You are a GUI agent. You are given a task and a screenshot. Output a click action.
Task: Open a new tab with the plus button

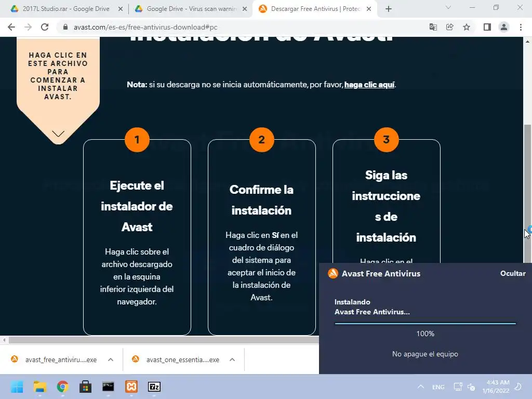click(389, 9)
